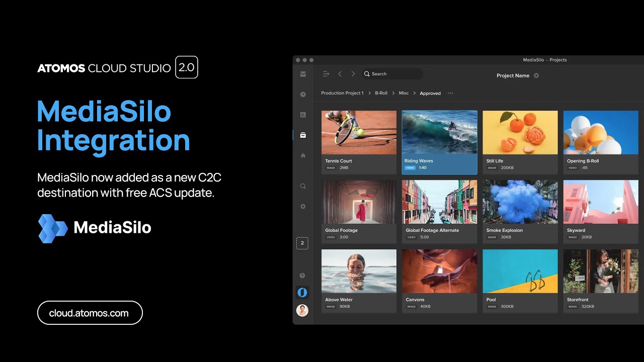This screenshot has height=362, width=644.
Task: Open the inbox mail icon in sidebar
Action: (303, 74)
